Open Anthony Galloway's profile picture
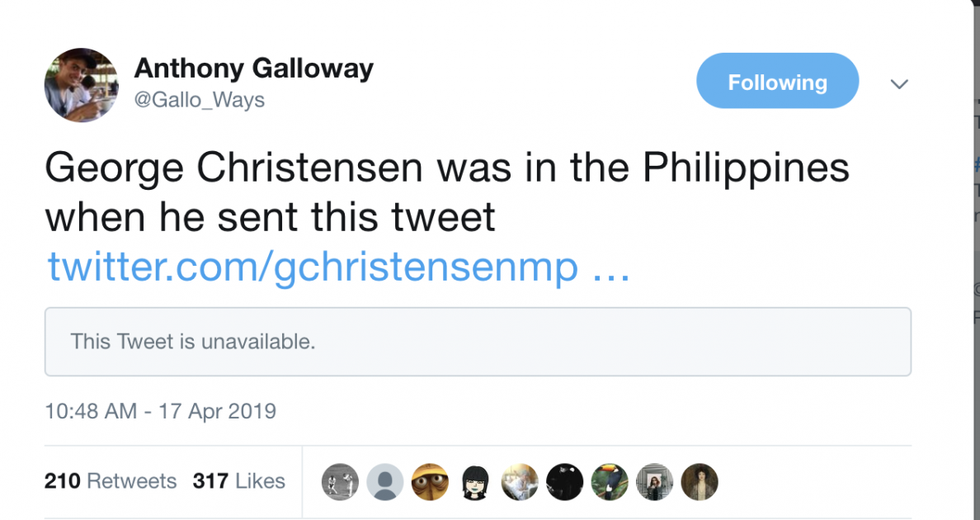The height and width of the screenshot is (520, 980). [x=81, y=85]
